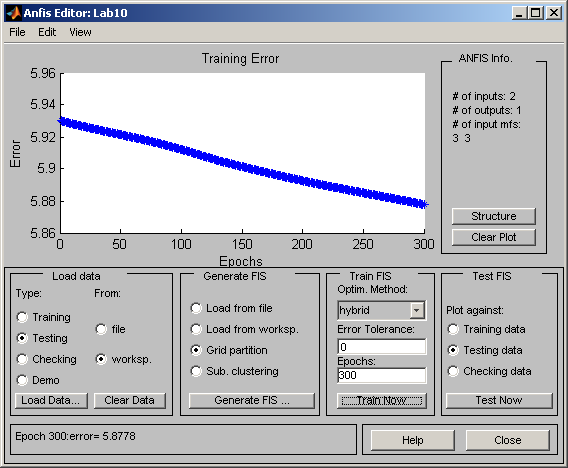Click the Load Data... button
The height and width of the screenshot is (468, 568).
[x=51, y=401]
